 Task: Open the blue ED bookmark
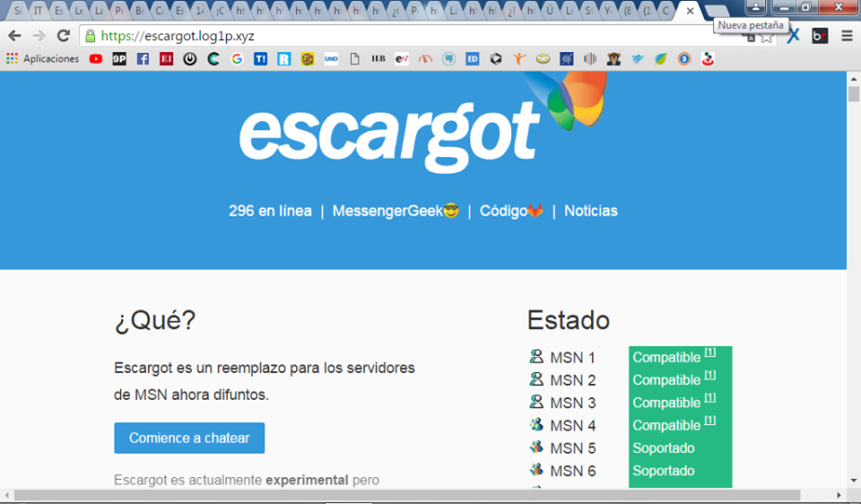click(x=473, y=59)
